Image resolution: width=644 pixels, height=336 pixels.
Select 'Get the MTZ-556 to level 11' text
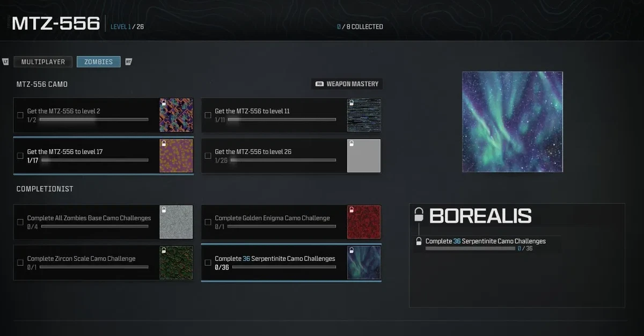click(x=252, y=111)
